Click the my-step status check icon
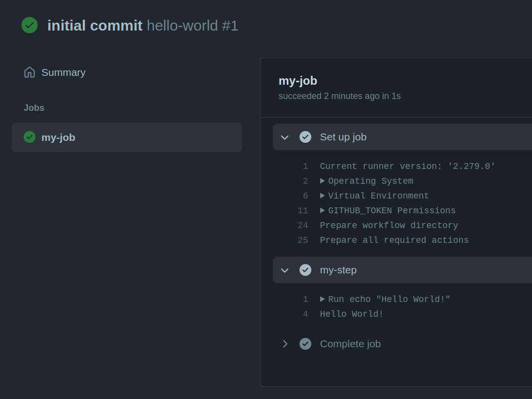This screenshot has width=532, height=399. coord(305,270)
